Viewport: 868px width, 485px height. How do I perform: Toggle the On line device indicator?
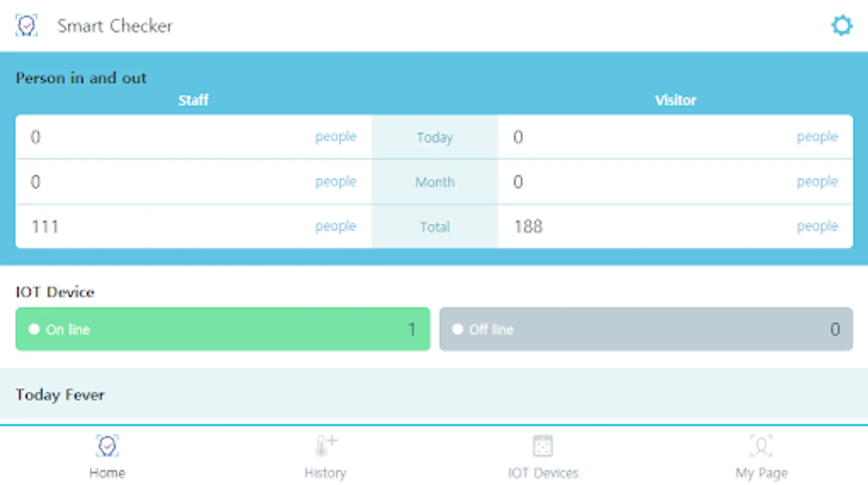(x=223, y=329)
